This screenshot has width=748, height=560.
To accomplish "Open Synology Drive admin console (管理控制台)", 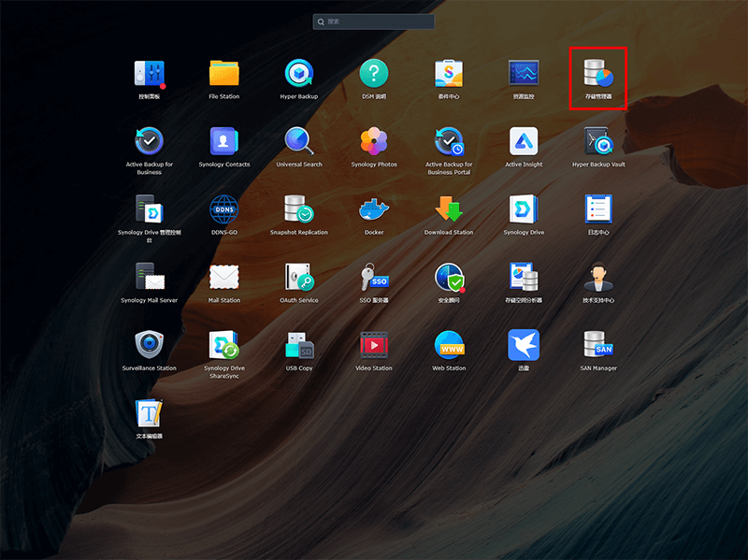I will tap(150, 209).
